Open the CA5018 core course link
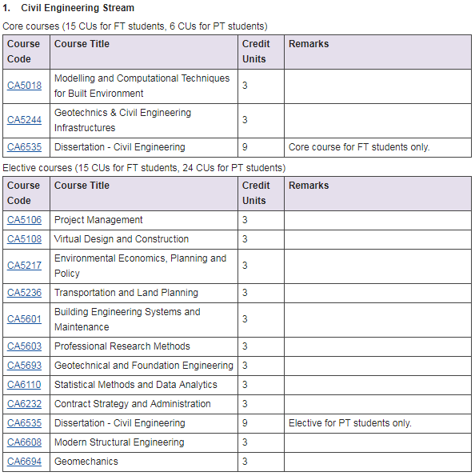The image size is (475, 476). click(24, 86)
